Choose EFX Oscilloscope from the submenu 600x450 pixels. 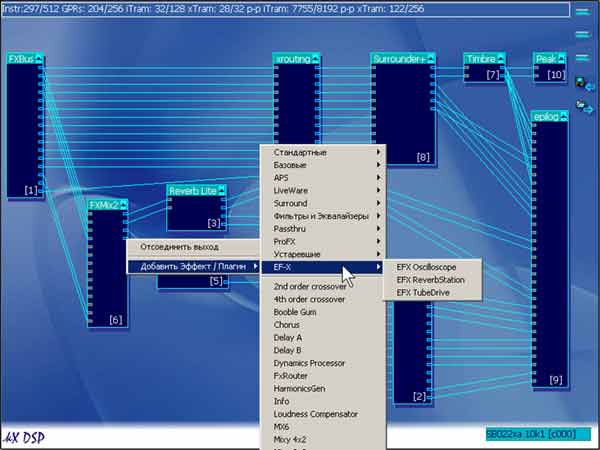(432, 267)
